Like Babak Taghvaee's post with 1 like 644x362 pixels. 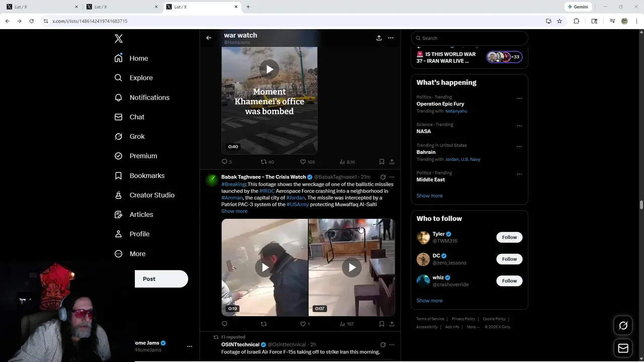click(x=305, y=324)
